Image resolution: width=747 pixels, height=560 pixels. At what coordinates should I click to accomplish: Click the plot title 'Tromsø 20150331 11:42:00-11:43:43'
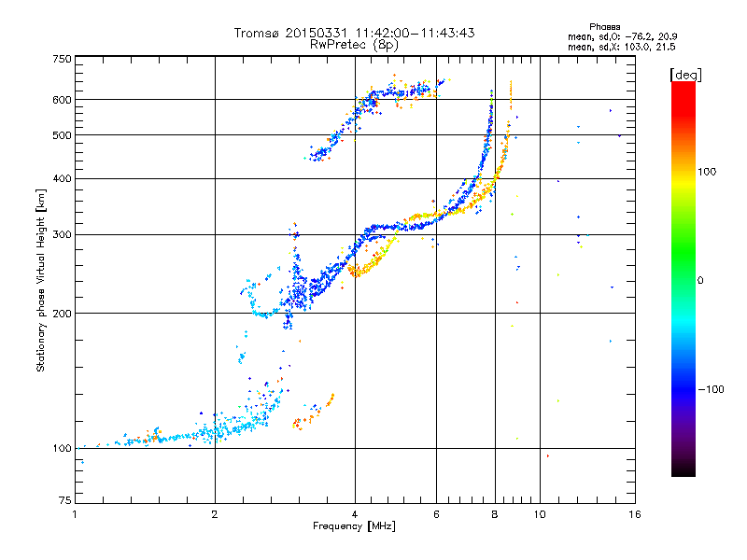point(354,33)
